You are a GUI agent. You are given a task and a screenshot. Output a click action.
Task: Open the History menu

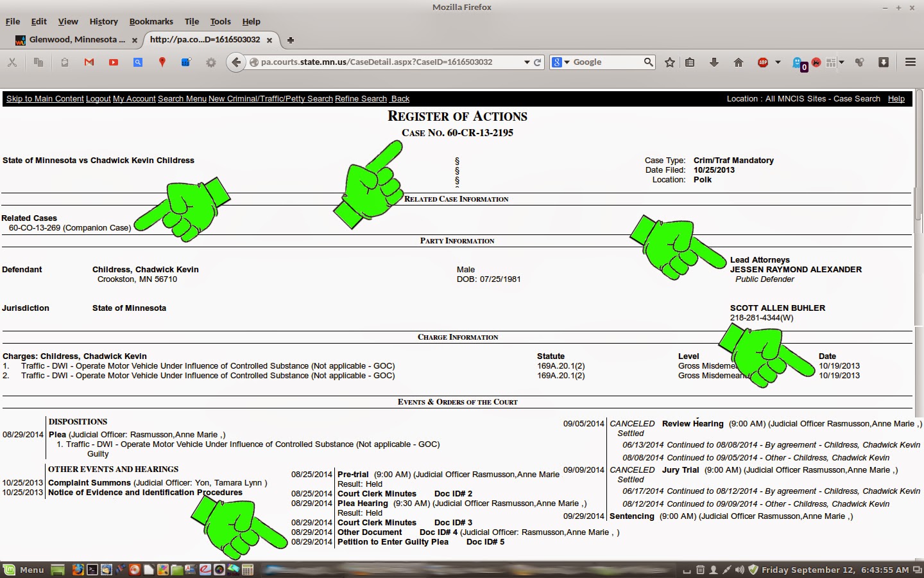[x=104, y=21]
